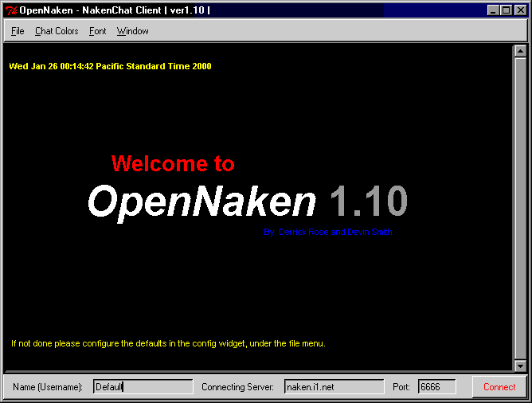This screenshot has height=403, width=532.
Task: Click the yellow date timestamp line
Action: 110,66
